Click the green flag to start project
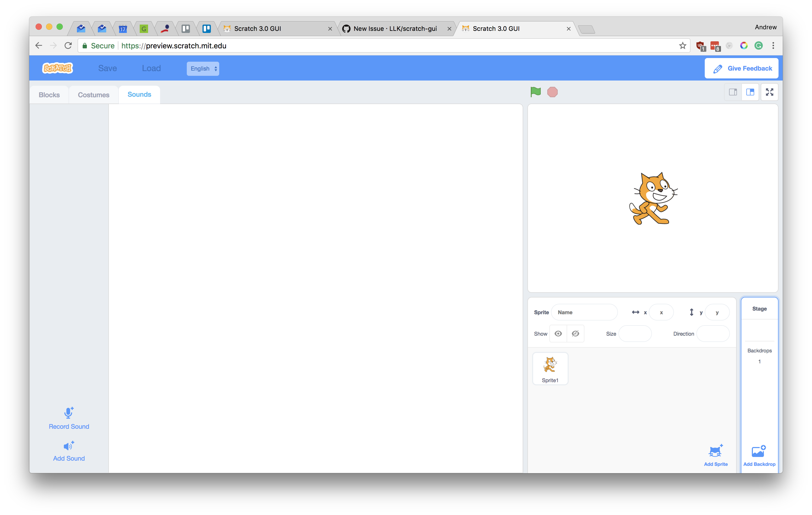Viewport: 812px width, 515px height. [x=535, y=92]
